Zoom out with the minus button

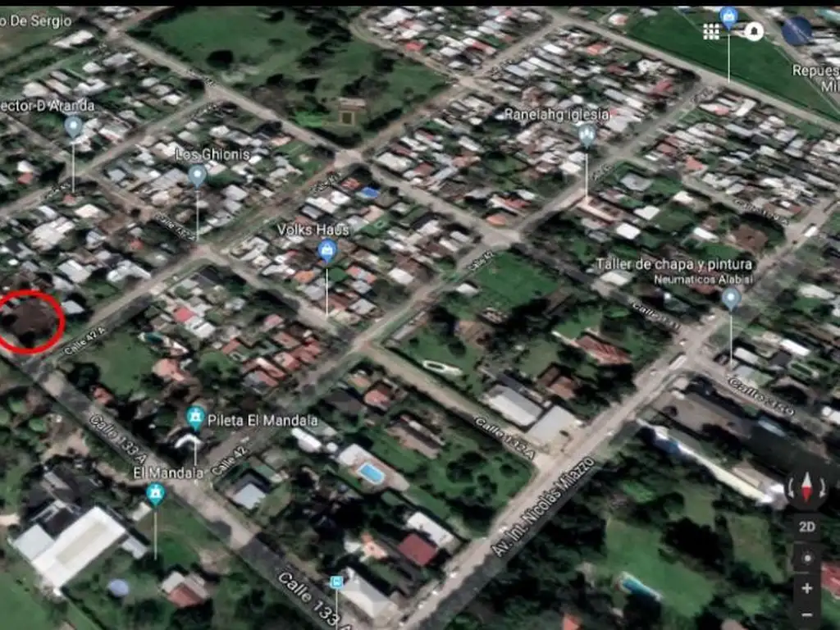click(x=806, y=614)
